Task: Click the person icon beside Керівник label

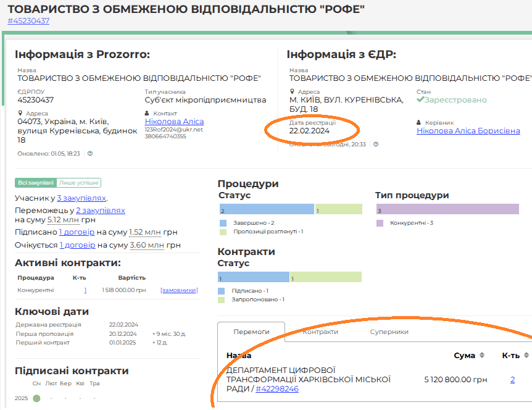Action: click(x=420, y=123)
